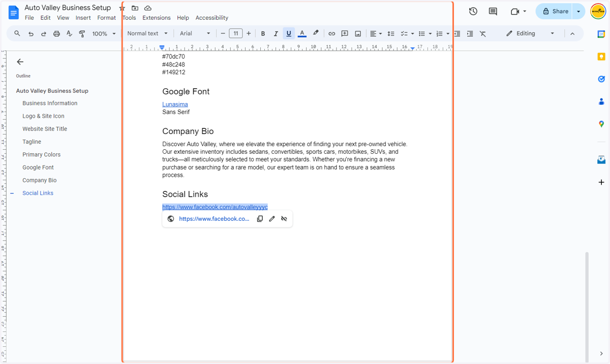Screen dimensions: 610x364
Task: Insert an image from the toolbar
Action: point(358,34)
